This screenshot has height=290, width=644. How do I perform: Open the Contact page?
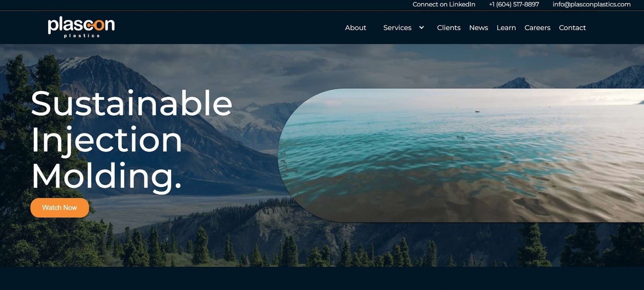[x=572, y=28]
